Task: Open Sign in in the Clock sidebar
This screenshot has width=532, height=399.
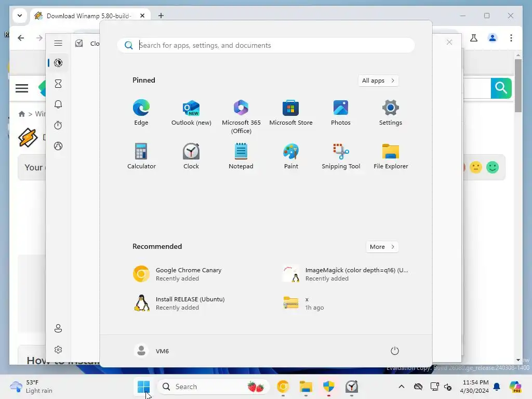Action: click(58, 328)
